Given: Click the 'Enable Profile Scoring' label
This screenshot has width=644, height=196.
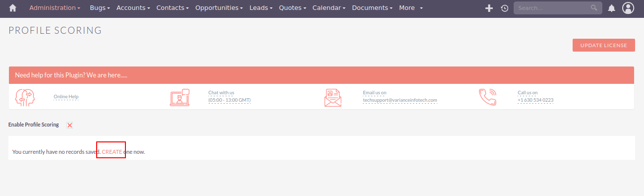Looking at the screenshot, I should (x=34, y=125).
